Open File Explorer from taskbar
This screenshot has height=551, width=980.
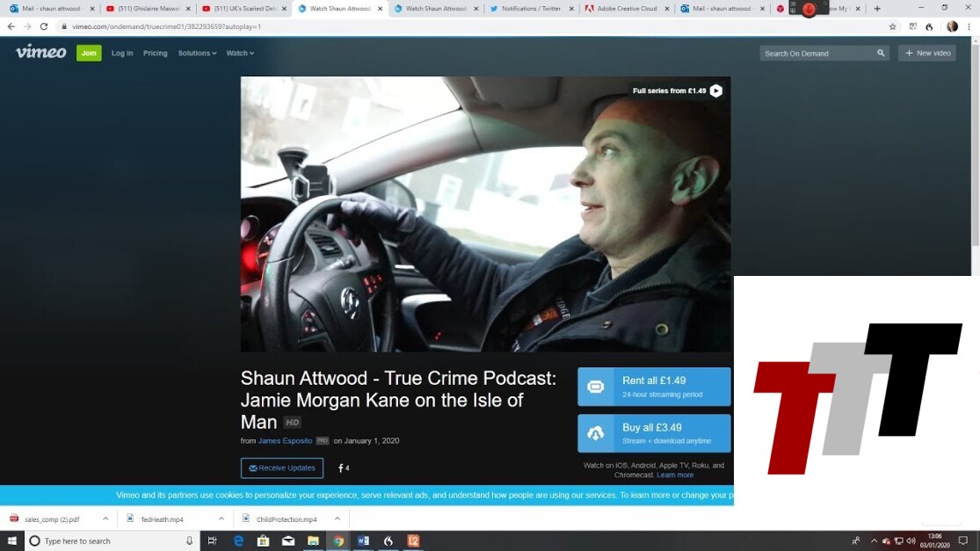tap(313, 541)
